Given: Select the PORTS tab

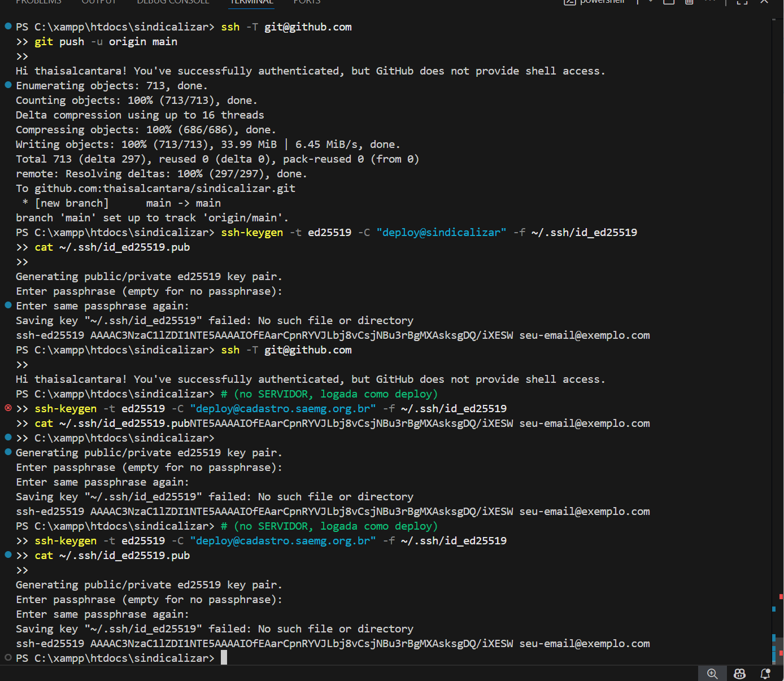Looking at the screenshot, I should pyautogui.click(x=307, y=2).
